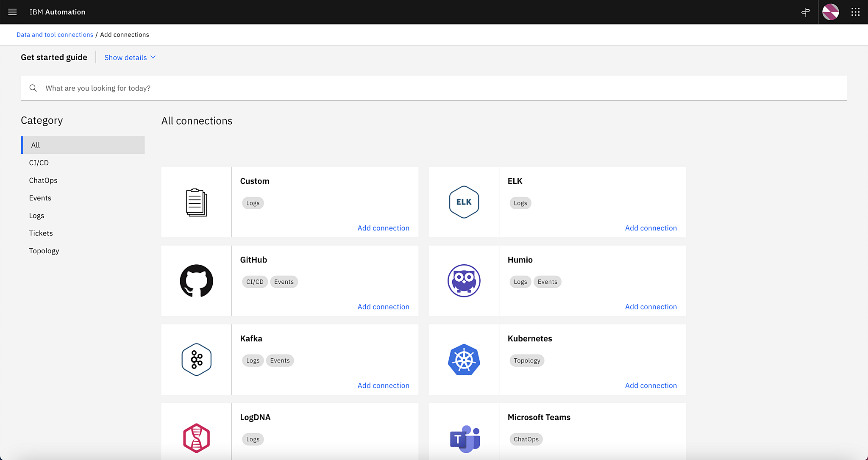Open the app switcher grid icon

[x=855, y=12]
